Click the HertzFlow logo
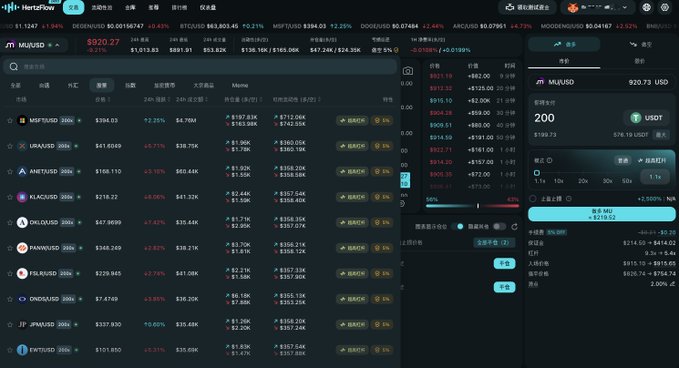Screen dimensions: 679x368 pos(29,7)
